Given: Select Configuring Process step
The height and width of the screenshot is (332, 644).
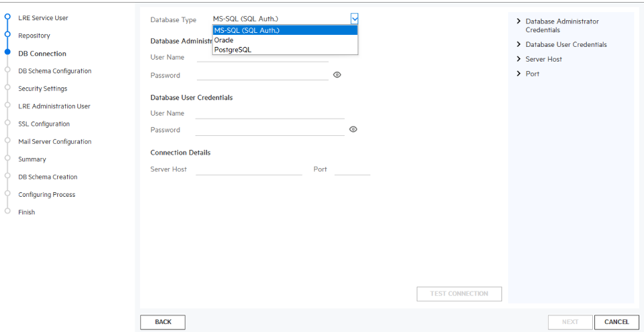Looking at the screenshot, I should coord(47,195).
